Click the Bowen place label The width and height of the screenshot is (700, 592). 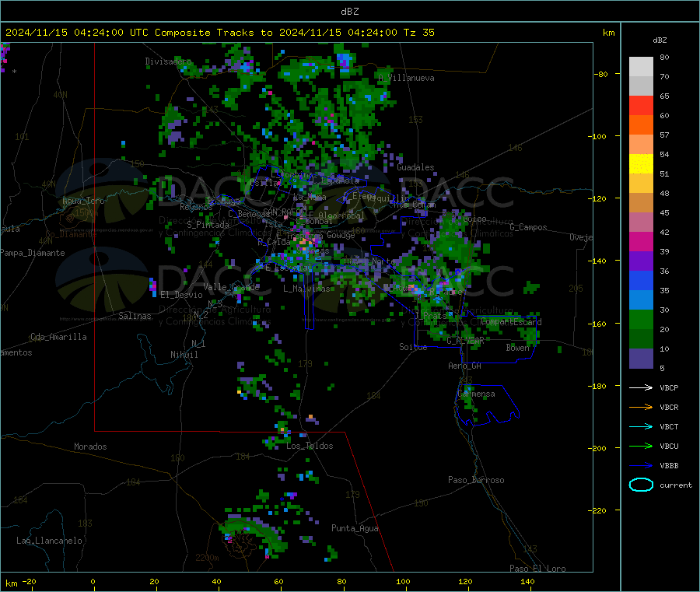coord(518,347)
